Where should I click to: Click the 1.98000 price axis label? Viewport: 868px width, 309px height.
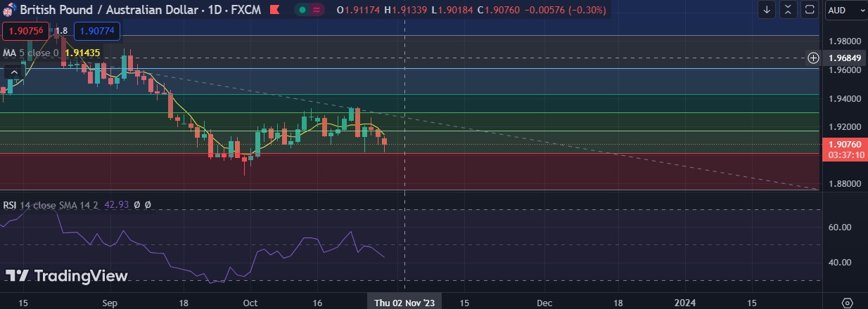tap(845, 41)
